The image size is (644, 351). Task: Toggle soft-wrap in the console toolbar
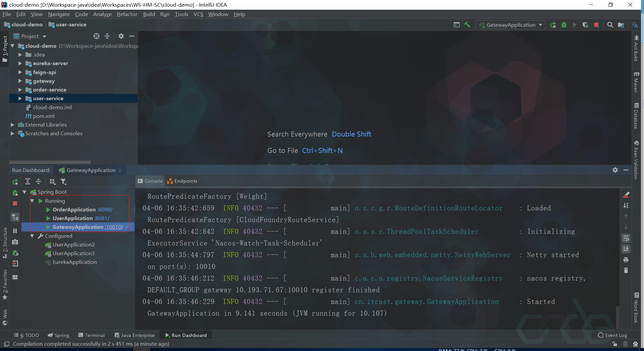[x=626, y=238]
